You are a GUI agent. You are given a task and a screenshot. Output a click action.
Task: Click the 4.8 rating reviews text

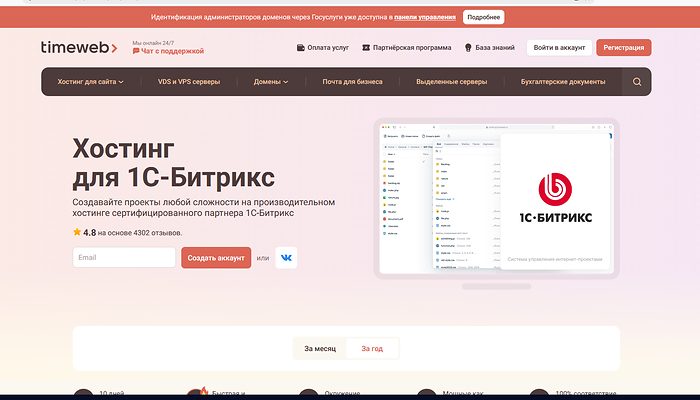(x=128, y=233)
